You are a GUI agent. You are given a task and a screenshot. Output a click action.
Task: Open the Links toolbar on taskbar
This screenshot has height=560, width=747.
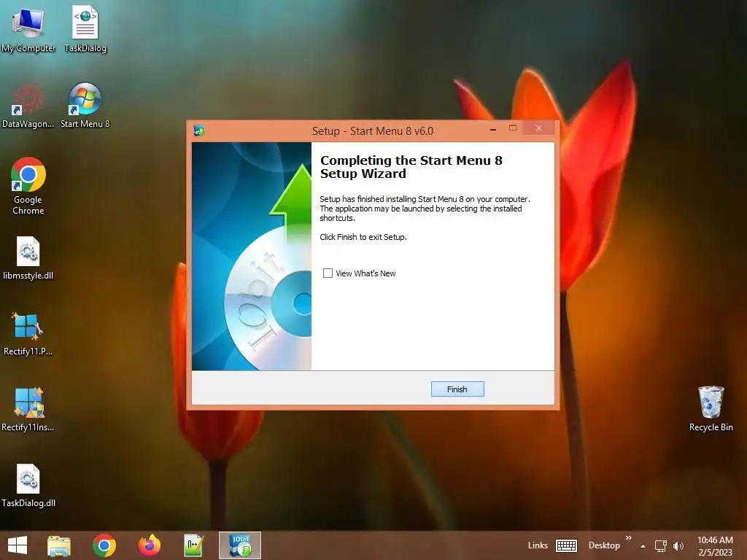(538, 545)
